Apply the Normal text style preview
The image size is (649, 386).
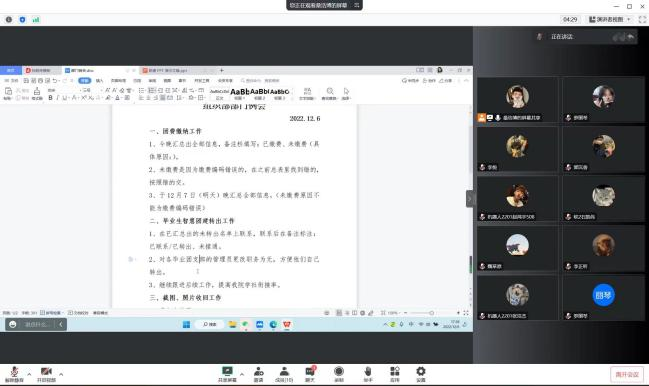(219, 94)
